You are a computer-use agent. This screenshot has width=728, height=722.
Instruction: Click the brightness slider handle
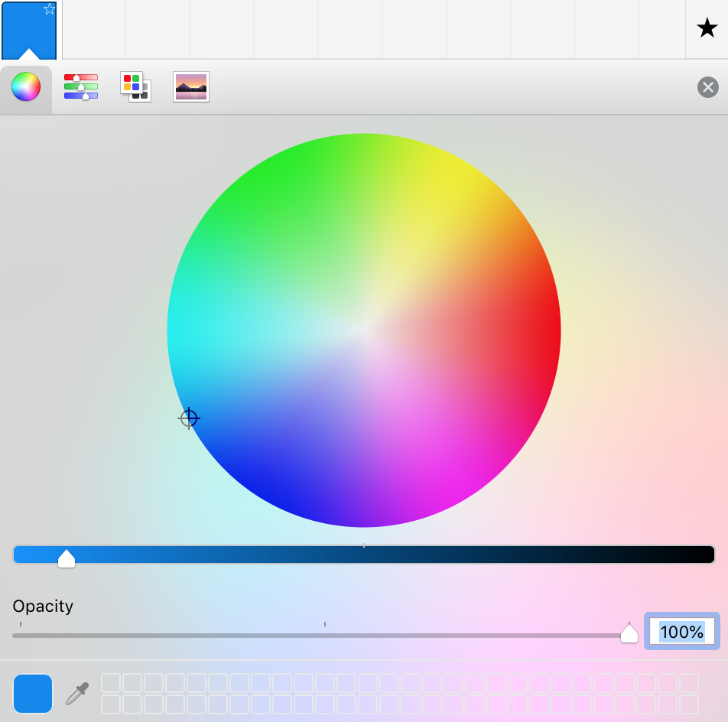[67, 558]
